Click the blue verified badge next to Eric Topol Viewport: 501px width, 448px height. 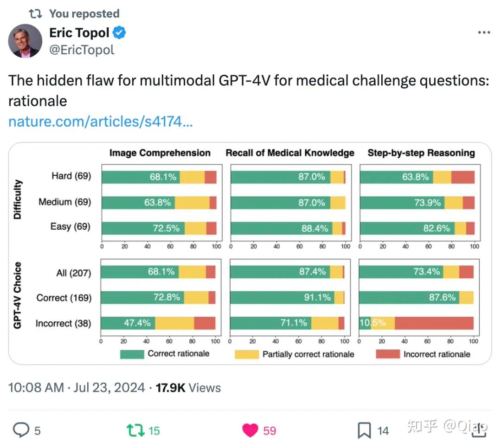[x=119, y=32]
